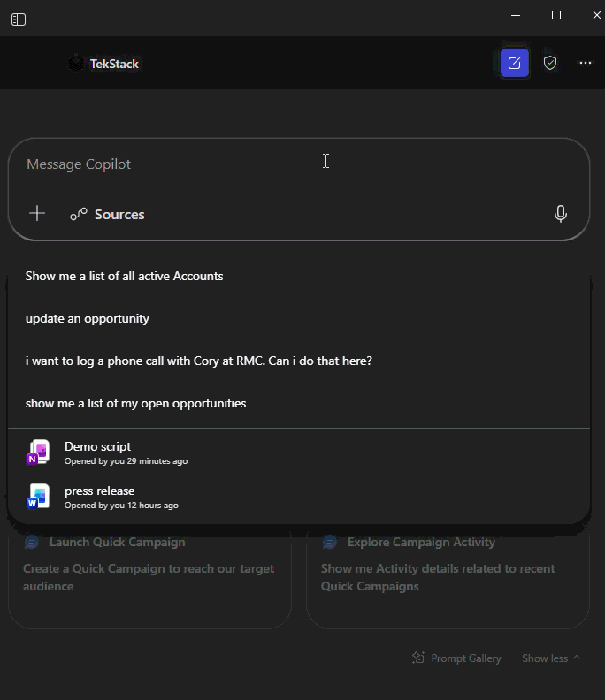Click the plus add content icon
The height and width of the screenshot is (700, 605).
[37, 213]
